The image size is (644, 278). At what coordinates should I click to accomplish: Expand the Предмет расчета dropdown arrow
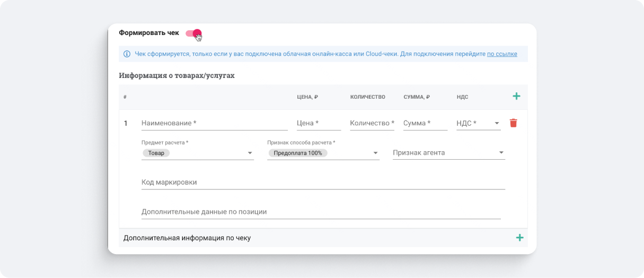250,153
